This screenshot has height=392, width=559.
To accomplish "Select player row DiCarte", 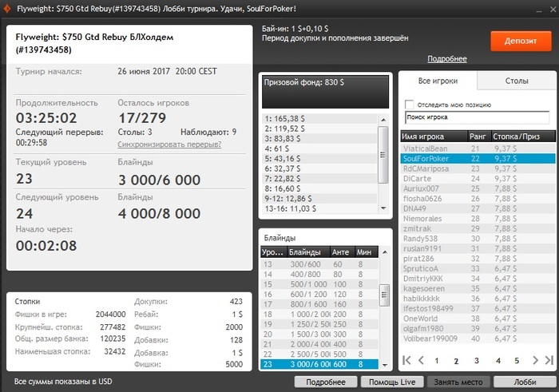I will click(478, 179).
